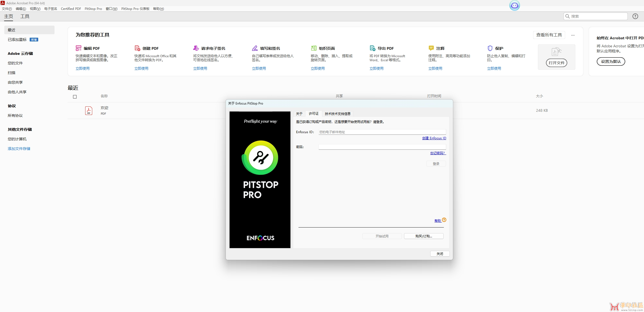This screenshot has height=312, width=644.
Task: Click the orange help question-mark icon in dialog
Action: (x=444, y=220)
